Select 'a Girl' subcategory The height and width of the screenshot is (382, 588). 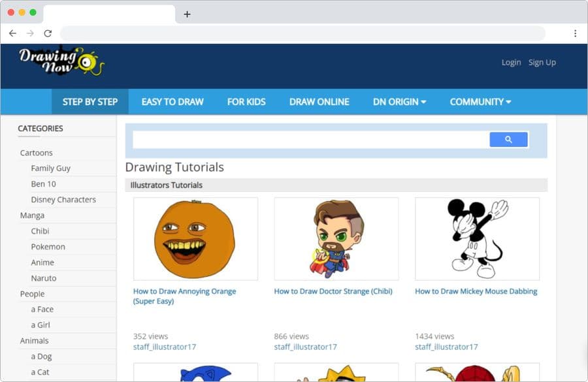click(41, 325)
